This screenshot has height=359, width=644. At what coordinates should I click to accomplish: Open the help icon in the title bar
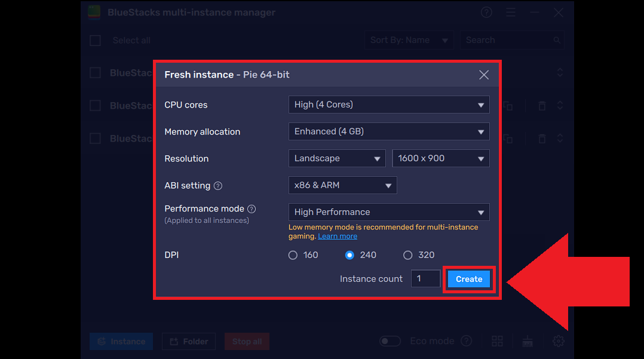[486, 12]
